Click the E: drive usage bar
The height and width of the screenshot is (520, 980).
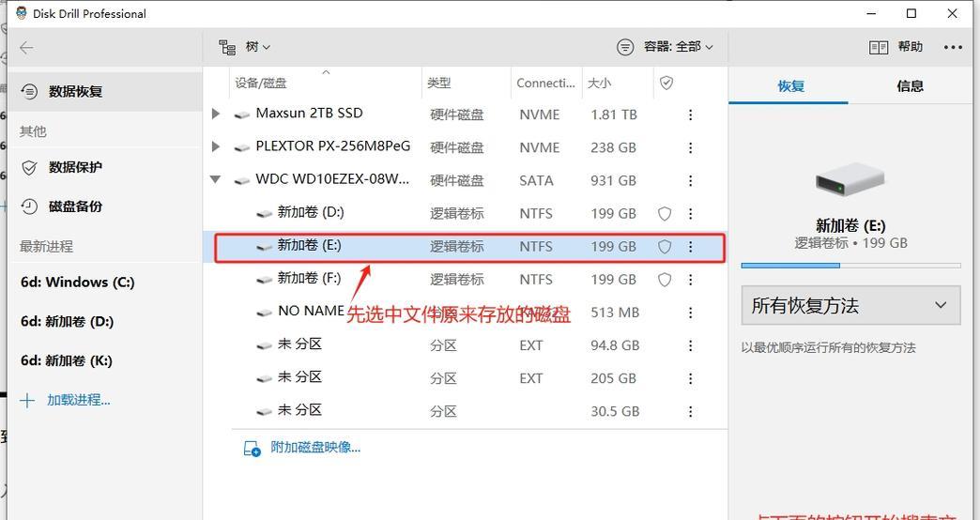[x=850, y=266]
